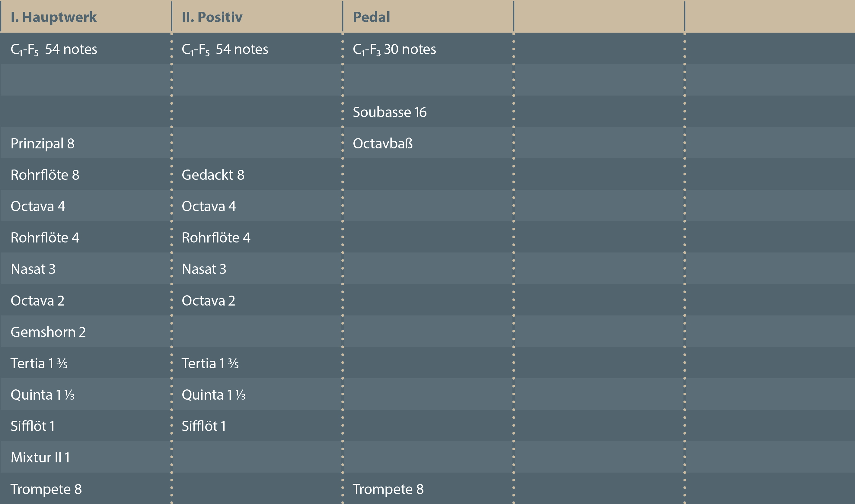Choose Octava 2 in the Positiv column
Screen dimensions: 855x504
pos(208,301)
